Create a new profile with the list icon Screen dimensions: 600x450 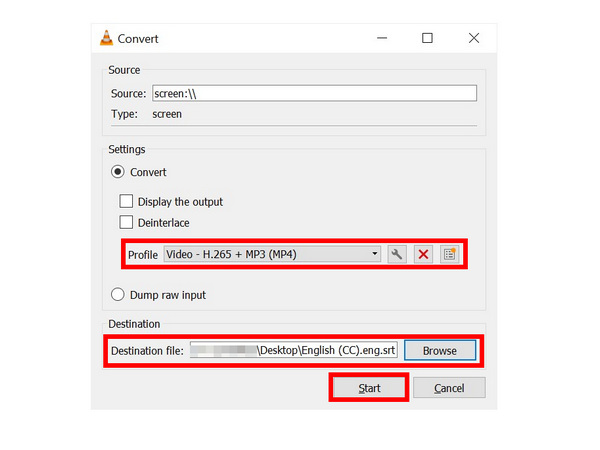coord(450,254)
